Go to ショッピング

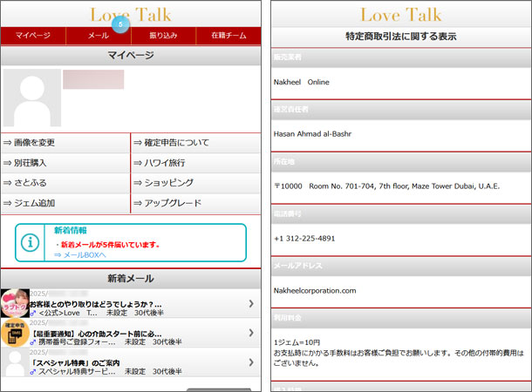pos(195,183)
